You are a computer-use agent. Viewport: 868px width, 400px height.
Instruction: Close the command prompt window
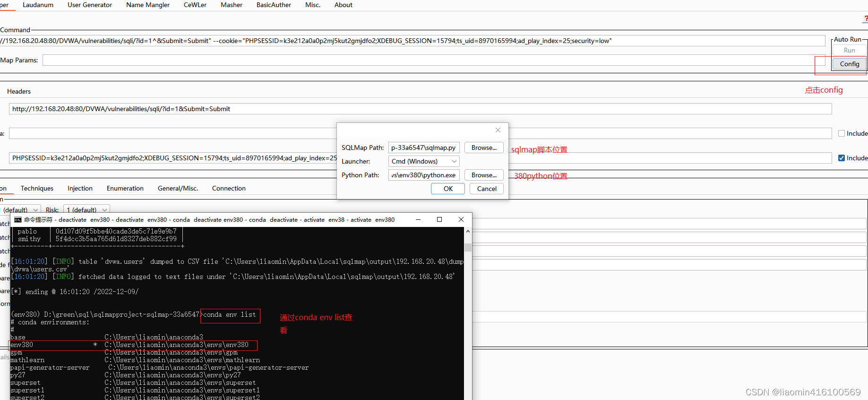pos(461,219)
